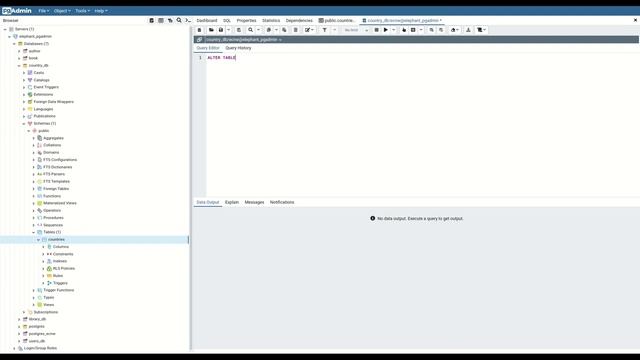
Task: Click the Filter funnel icon in query toolbar
Action: pyautogui.click(x=324, y=30)
